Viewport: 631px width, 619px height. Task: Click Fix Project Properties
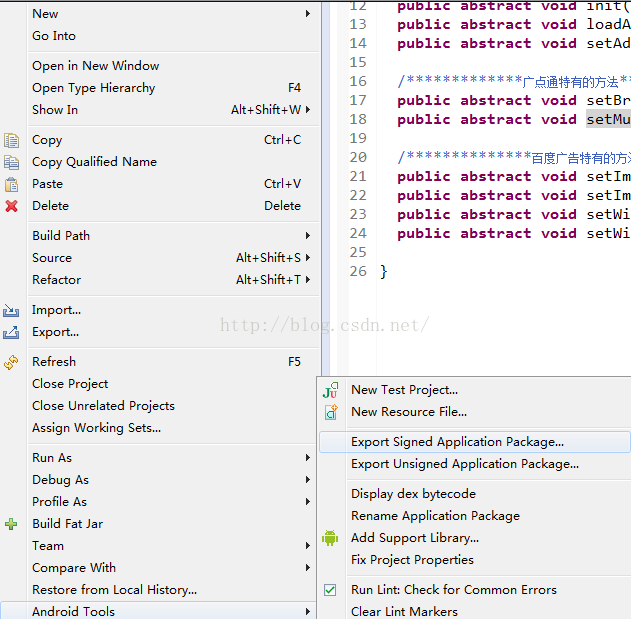coord(412,560)
